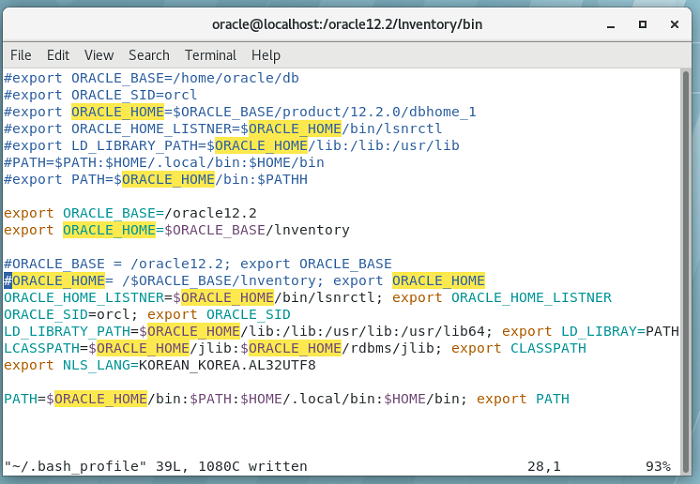The height and width of the screenshot is (484, 700).
Task: Click the last PATH=$ORACLE_HOME/bin line
Action: [285, 399]
